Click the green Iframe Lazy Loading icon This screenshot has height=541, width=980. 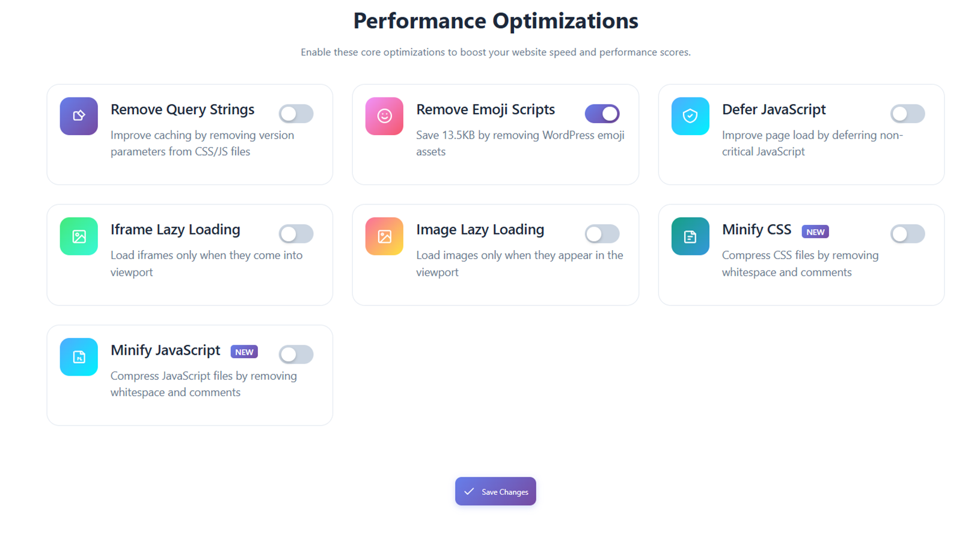pyautogui.click(x=79, y=236)
